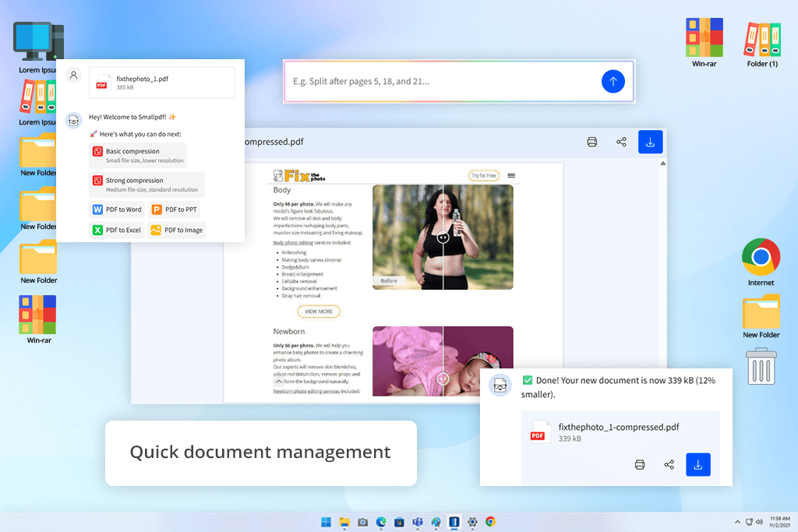Viewport: 798px width, 532px height.
Task: Expand the system tray hidden icons chevron
Action: [737, 522]
